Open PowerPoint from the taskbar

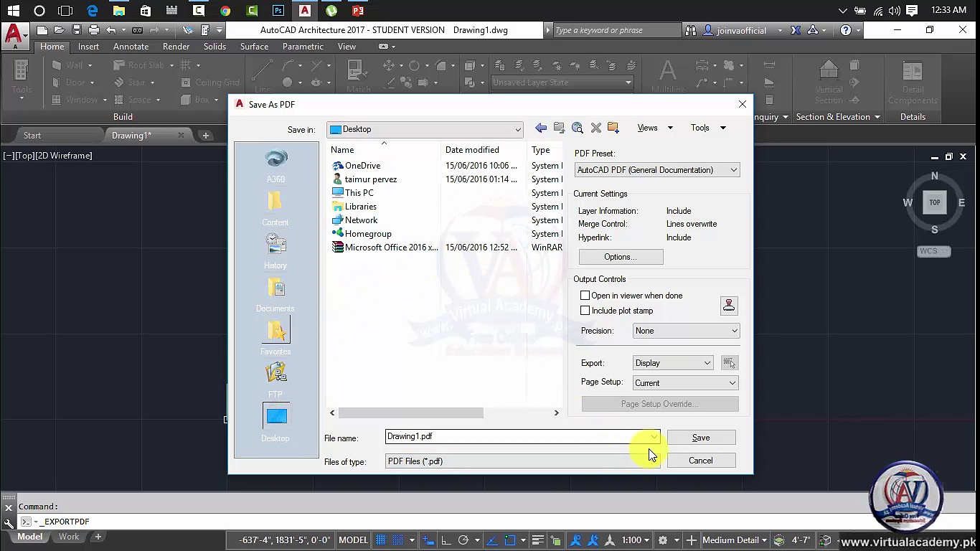coord(358,11)
